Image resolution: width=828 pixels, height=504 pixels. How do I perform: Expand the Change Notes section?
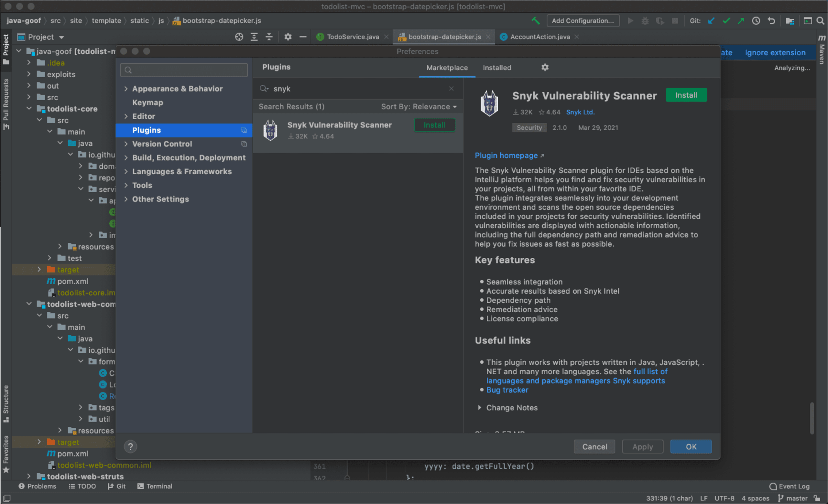point(480,408)
